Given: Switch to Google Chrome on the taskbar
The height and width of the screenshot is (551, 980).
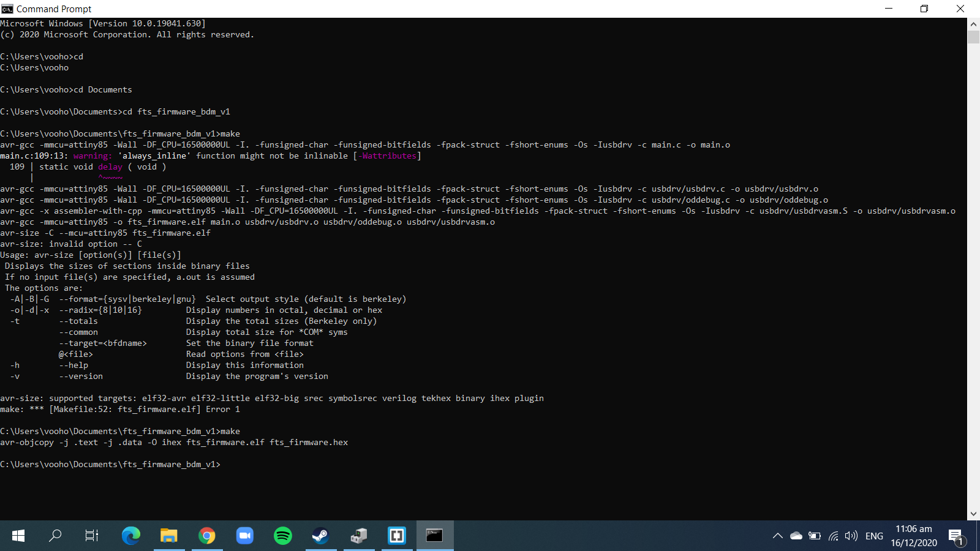Looking at the screenshot, I should click(207, 536).
